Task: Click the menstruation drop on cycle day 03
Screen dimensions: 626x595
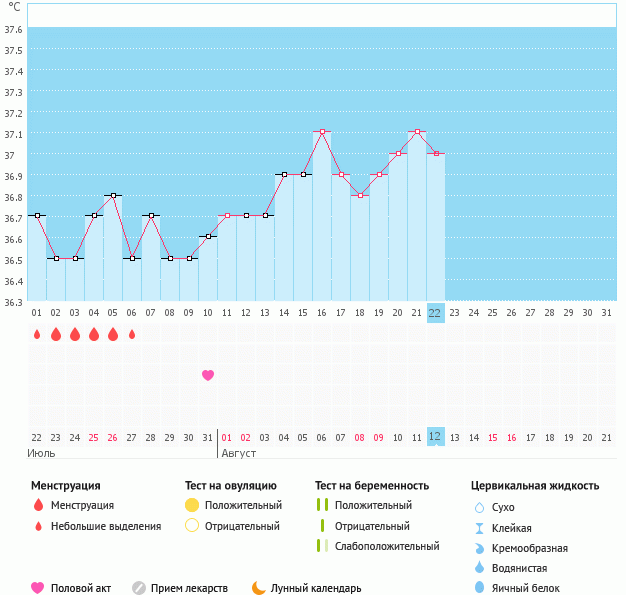Action: 75,334
